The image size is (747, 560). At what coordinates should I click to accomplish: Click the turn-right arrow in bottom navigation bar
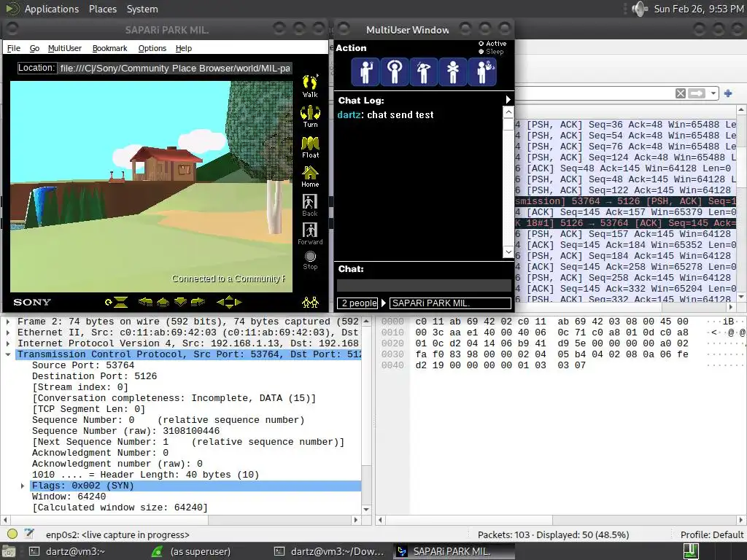click(198, 301)
